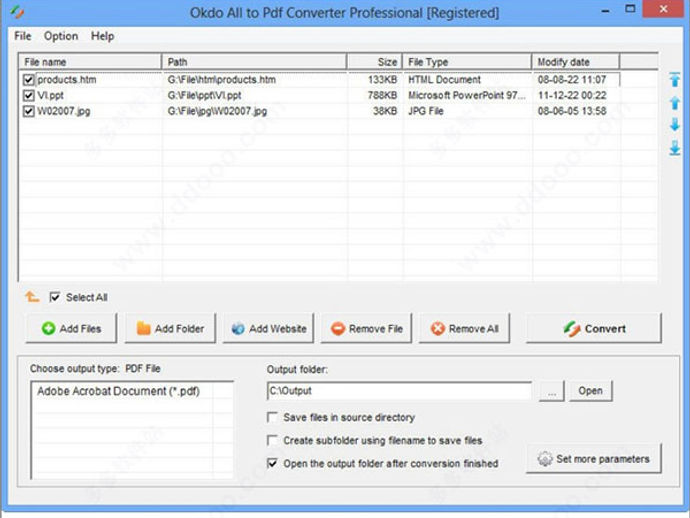The image size is (690, 518).
Task: Select the products.htm file name
Action: tap(67, 80)
